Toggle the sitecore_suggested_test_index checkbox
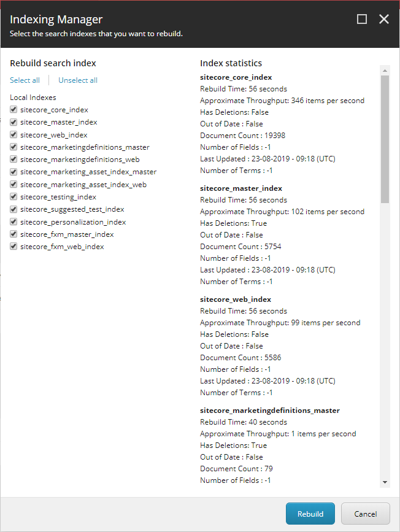 pyautogui.click(x=13, y=209)
